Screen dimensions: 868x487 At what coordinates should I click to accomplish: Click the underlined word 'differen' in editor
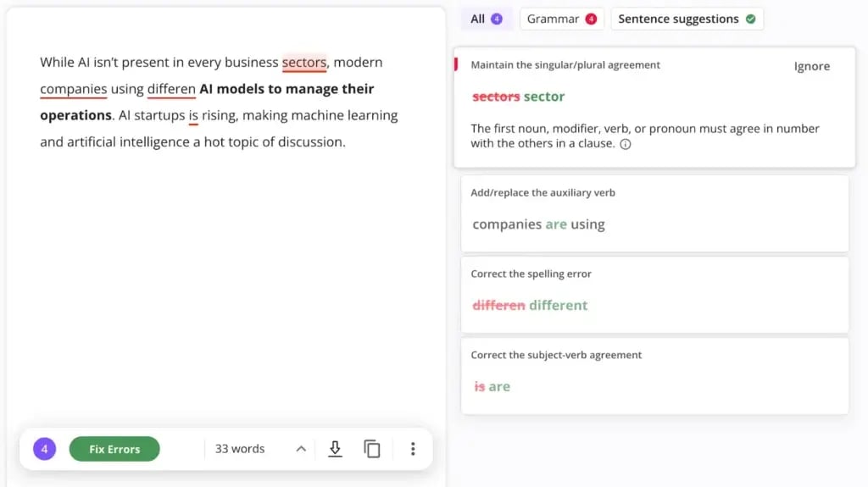click(x=171, y=89)
